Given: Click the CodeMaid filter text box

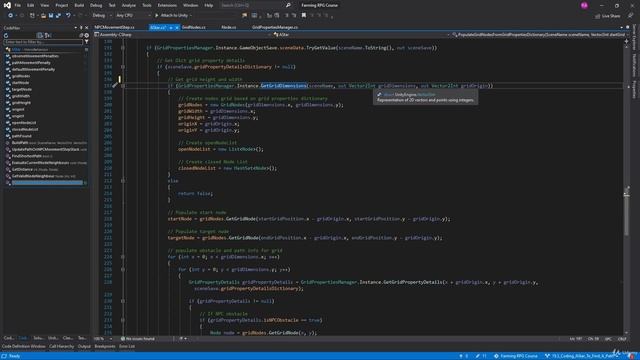Looking at the screenshot, I should [43, 42].
